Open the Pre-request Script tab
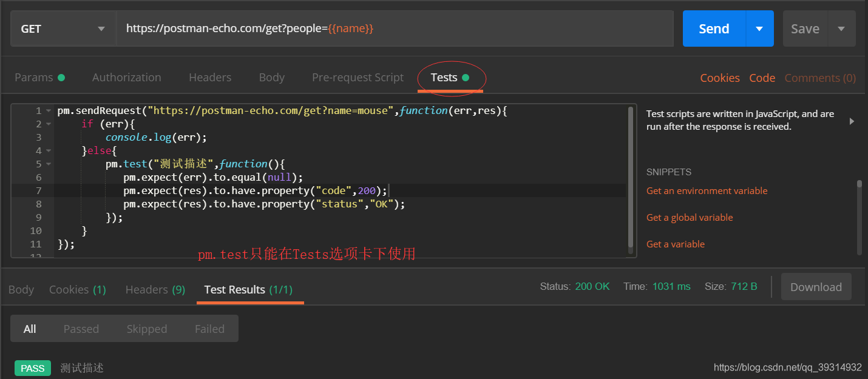This screenshot has height=379, width=868. 358,78
